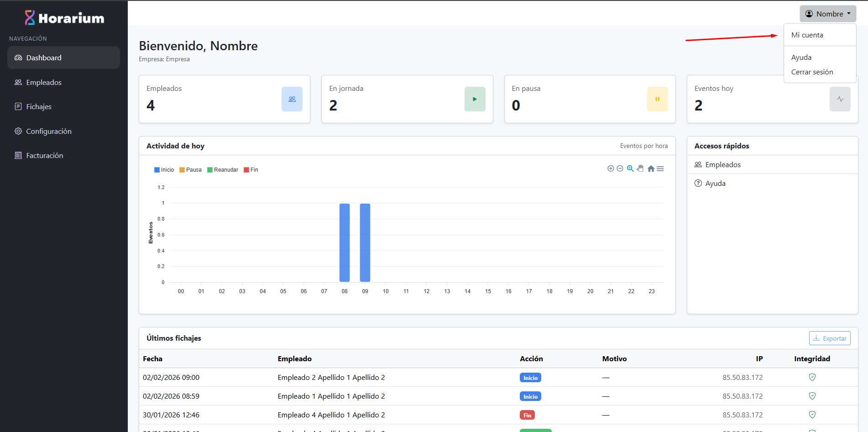This screenshot has width=868, height=432.
Task: Click the En pausa pause icon
Action: point(657,99)
